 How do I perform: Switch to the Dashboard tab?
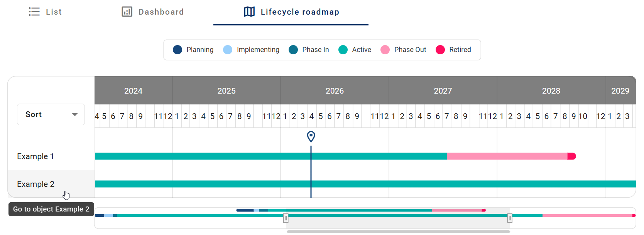[x=153, y=12]
